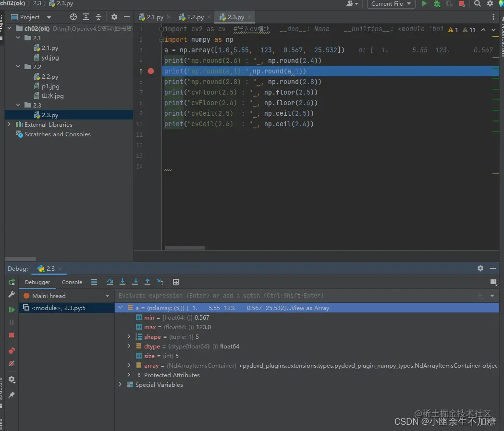Show threads and frames list icon
Viewport: 504px width, 431px height.
pyautogui.click(x=94, y=282)
